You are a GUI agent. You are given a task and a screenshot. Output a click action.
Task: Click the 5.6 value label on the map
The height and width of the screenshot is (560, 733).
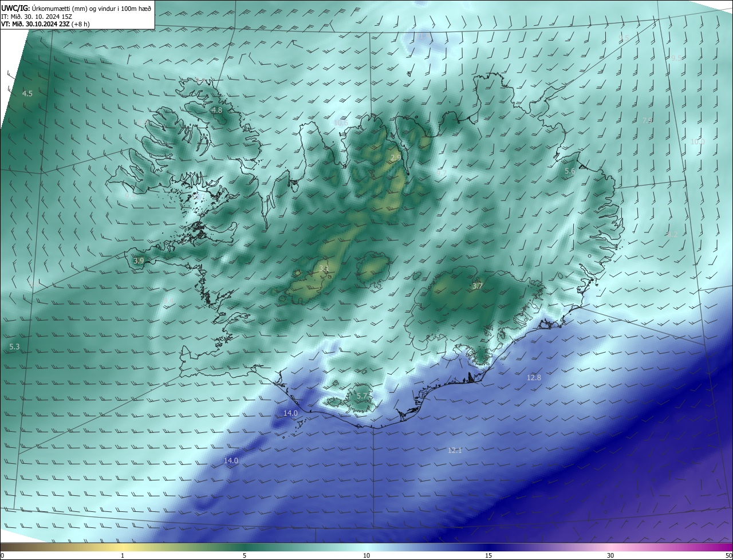[569, 171]
